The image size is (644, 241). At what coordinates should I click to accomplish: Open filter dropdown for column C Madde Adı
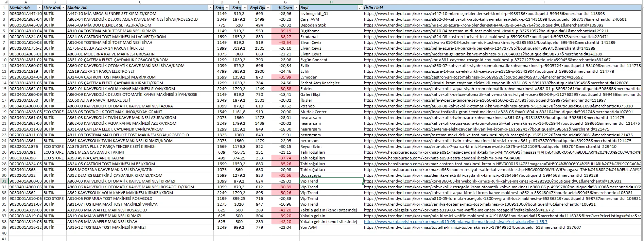coord(211,7)
